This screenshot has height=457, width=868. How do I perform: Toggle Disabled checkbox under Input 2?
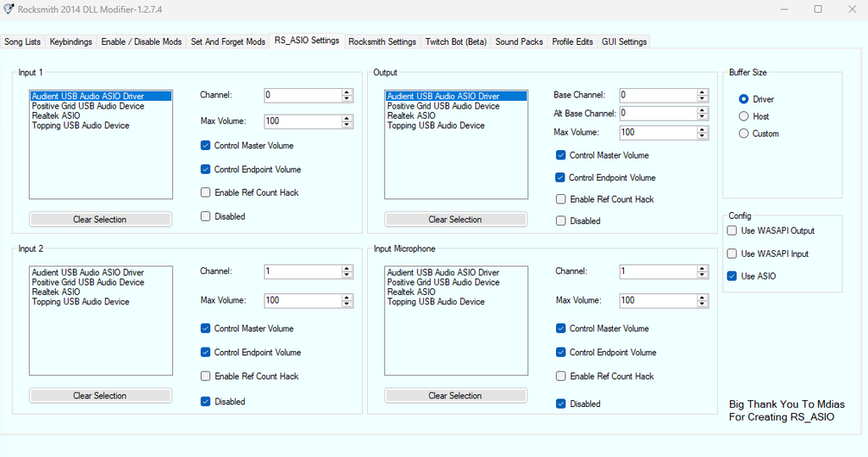[206, 402]
